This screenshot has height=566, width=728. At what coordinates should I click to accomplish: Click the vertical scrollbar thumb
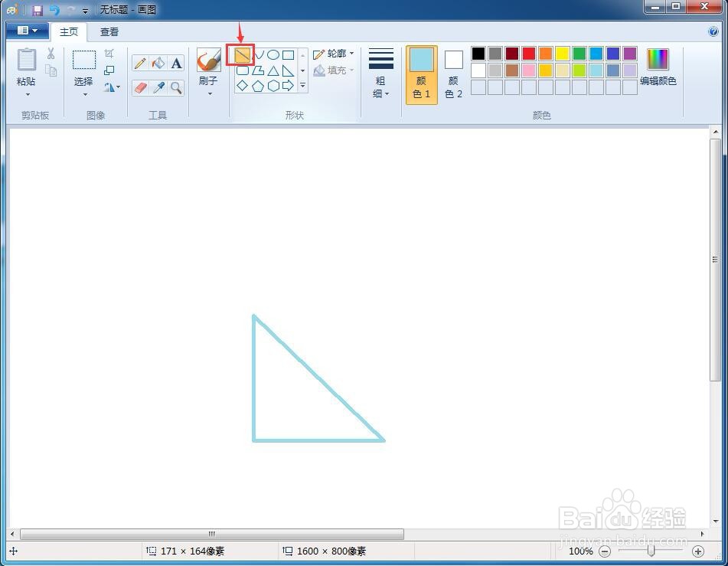[715, 260]
